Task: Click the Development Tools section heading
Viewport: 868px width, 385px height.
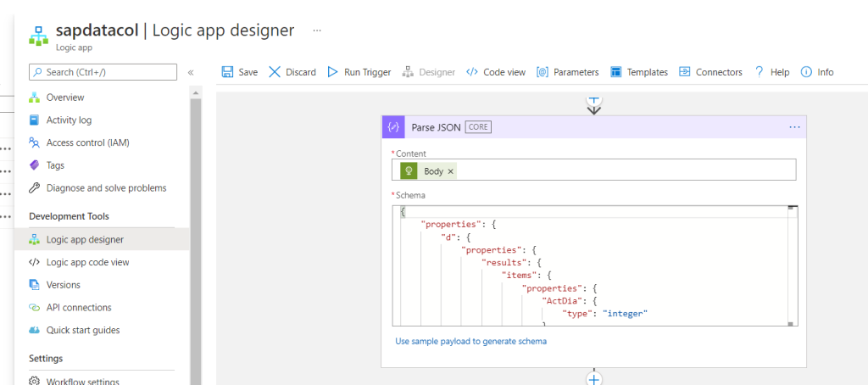Action: [x=69, y=216]
